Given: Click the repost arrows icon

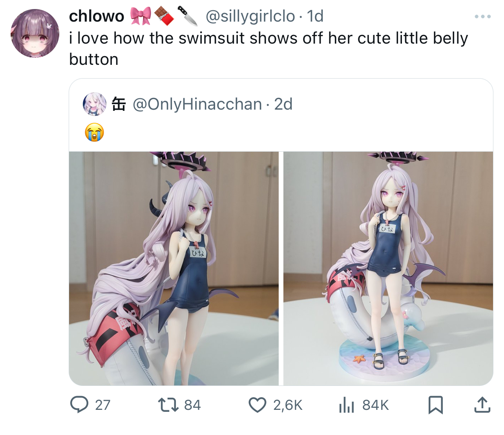Looking at the screenshot, I should (x=167, y=405).
